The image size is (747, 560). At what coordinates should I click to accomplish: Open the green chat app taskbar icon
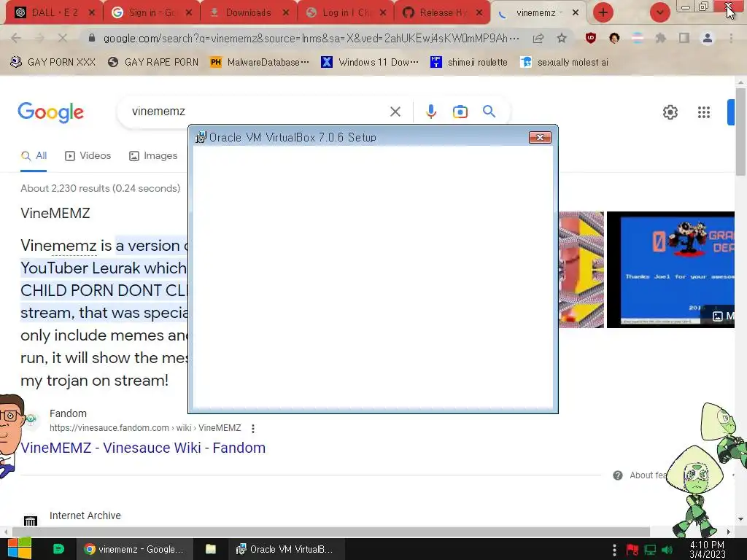point(58,549)
